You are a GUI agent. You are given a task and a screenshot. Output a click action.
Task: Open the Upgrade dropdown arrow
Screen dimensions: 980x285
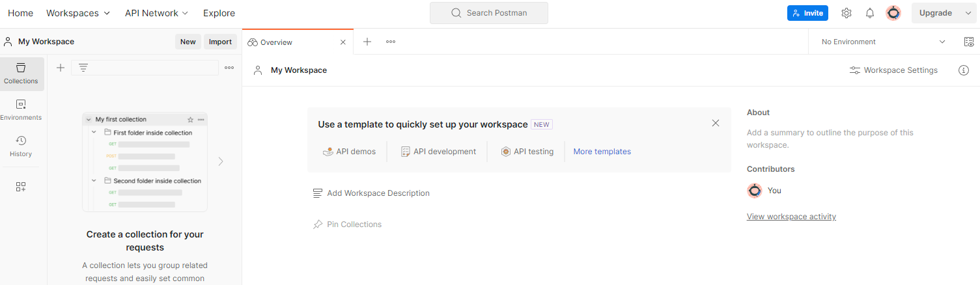(x=968, y=13)
